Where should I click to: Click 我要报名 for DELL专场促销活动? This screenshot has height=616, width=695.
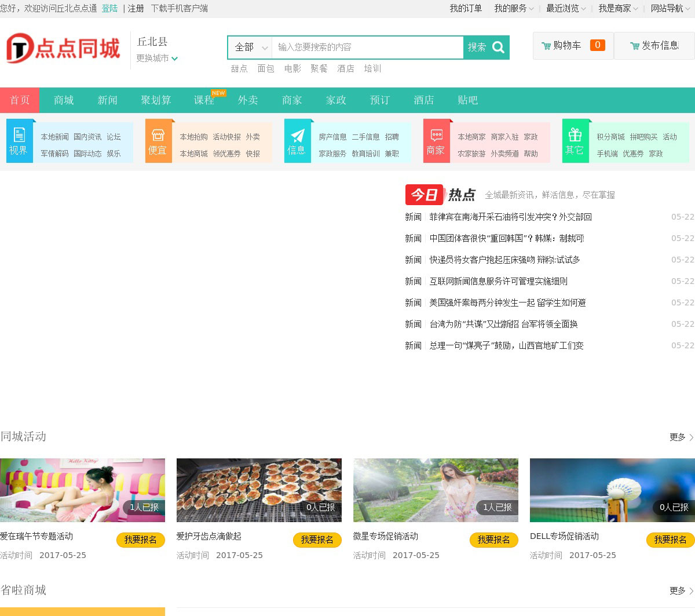point(670,540)
